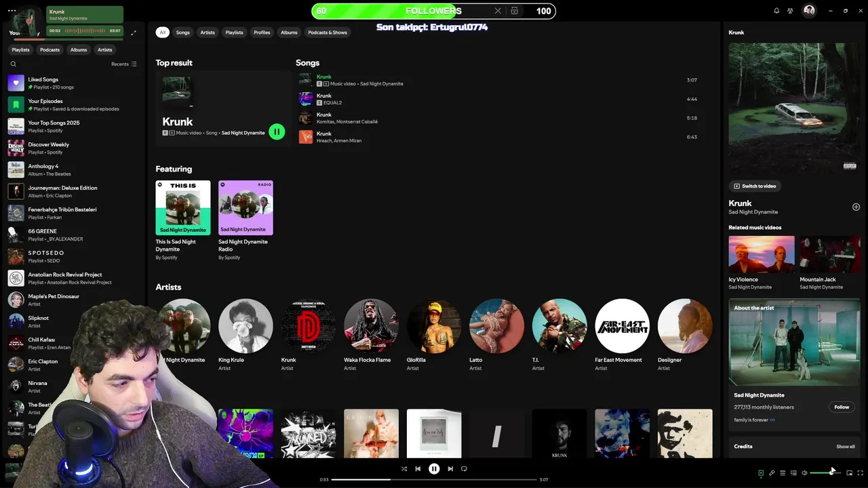Skip to the next track

(x=450, y=468)
